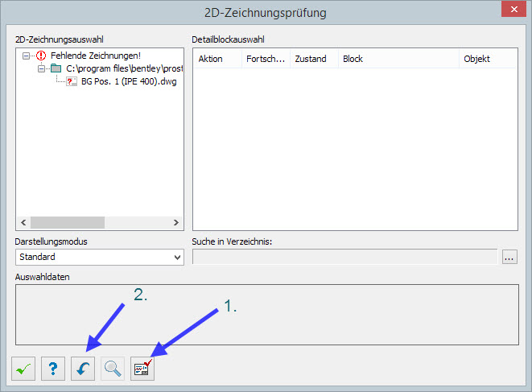
Task: Sort by the Objekt column header
Action: pyautogui.click(x=489, y=59)
